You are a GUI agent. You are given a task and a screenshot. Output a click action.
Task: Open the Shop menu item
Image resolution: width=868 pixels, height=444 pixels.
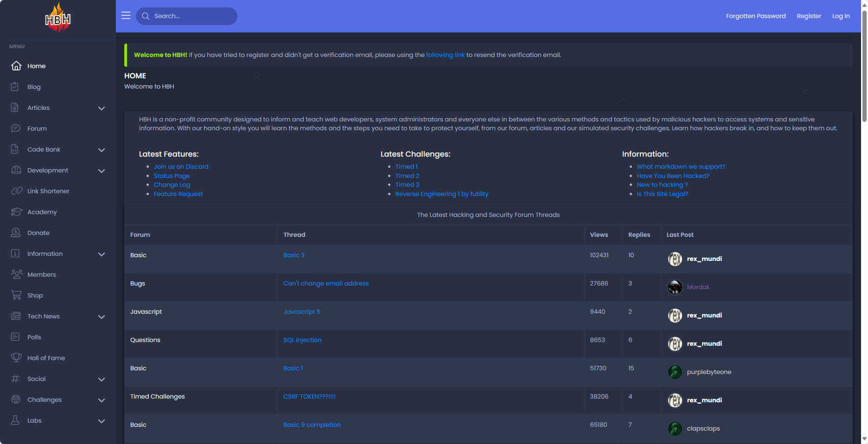point(58,295)
